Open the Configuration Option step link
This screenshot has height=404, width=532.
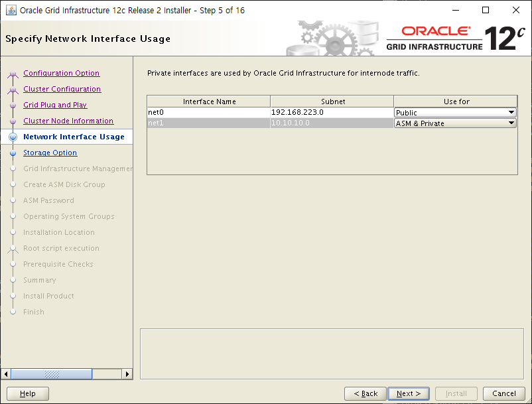[x=62, y=73]
